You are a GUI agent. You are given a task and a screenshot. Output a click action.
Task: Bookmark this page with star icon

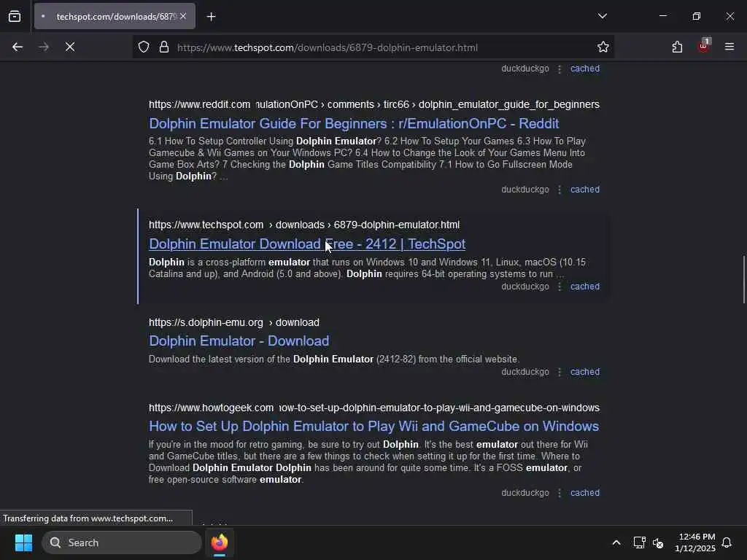603,47
